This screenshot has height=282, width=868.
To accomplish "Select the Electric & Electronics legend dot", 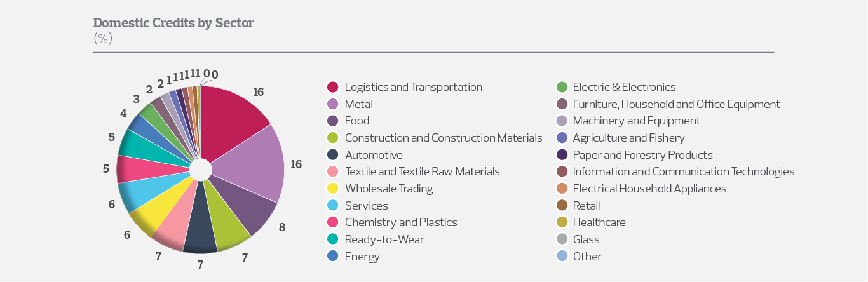I will [562, 87].
